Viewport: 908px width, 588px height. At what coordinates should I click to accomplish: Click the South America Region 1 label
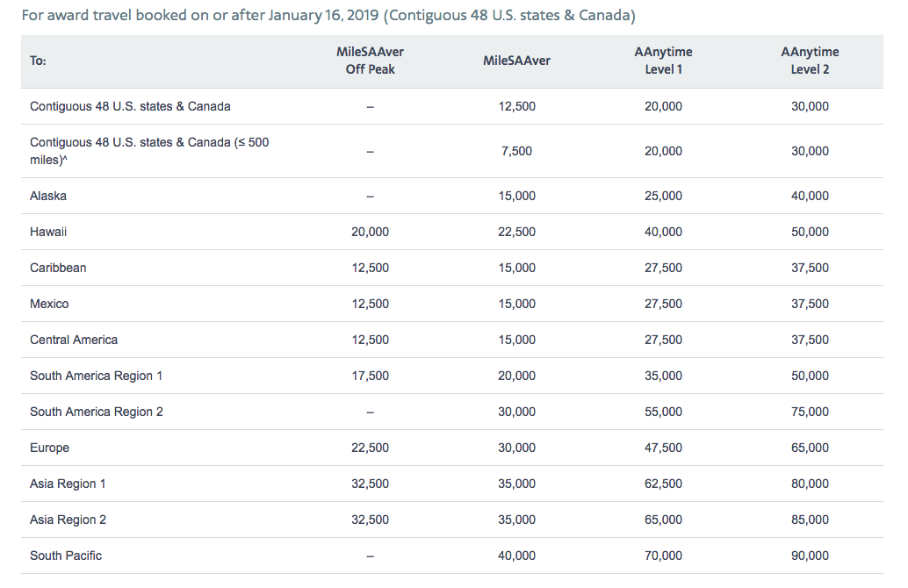click(97, 376)
